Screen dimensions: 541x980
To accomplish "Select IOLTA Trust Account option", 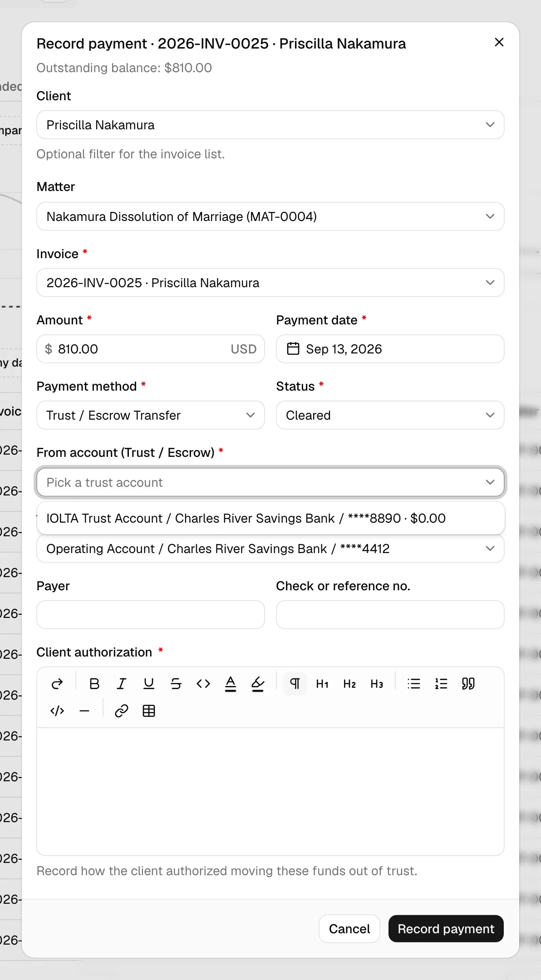I will click(x=270, y=518).
